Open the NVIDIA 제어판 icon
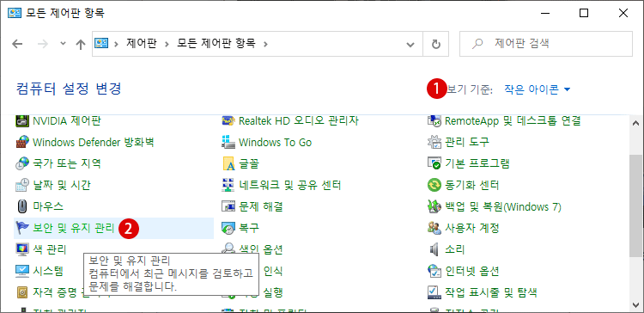This screenshot has width=644, height=313. click(21, 121)
